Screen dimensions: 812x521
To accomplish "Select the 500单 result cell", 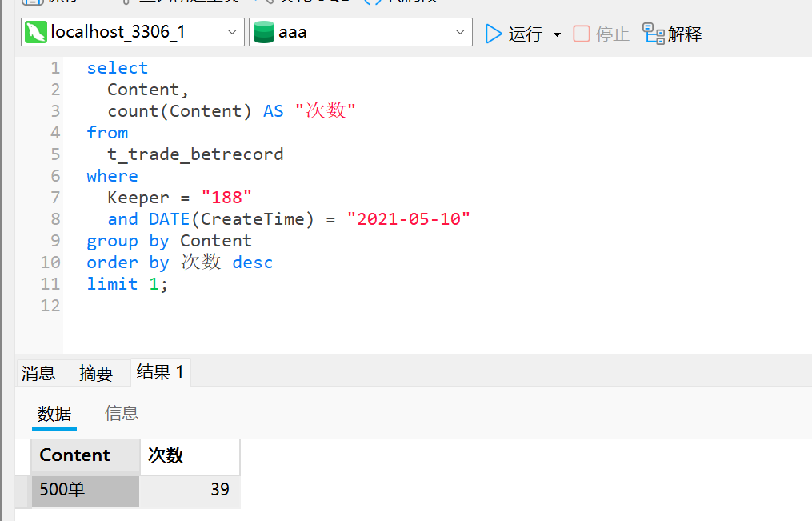I will click(x=86, y=490).
